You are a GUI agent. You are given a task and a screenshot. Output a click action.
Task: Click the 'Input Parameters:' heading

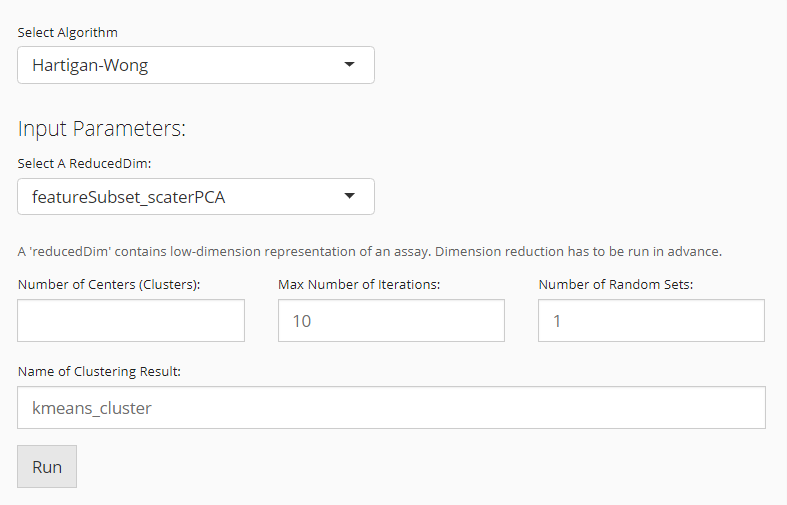pos(102,129)
